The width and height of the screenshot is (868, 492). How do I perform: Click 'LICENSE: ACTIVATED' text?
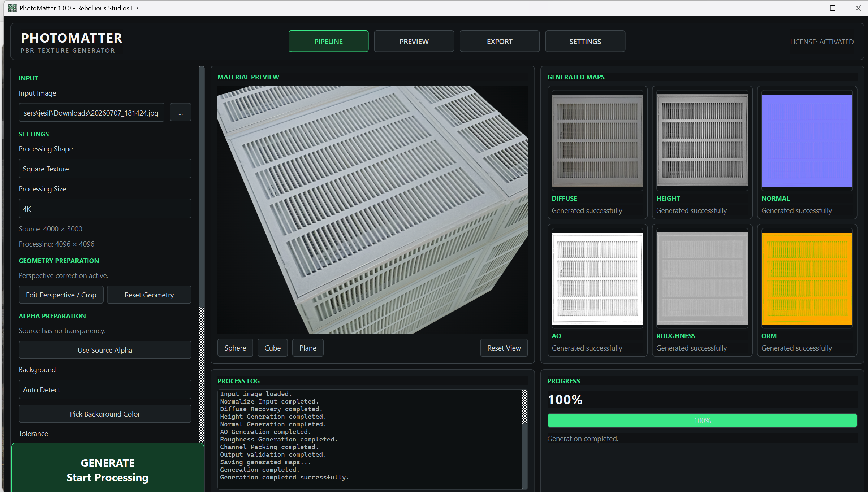tap(822, 42)
